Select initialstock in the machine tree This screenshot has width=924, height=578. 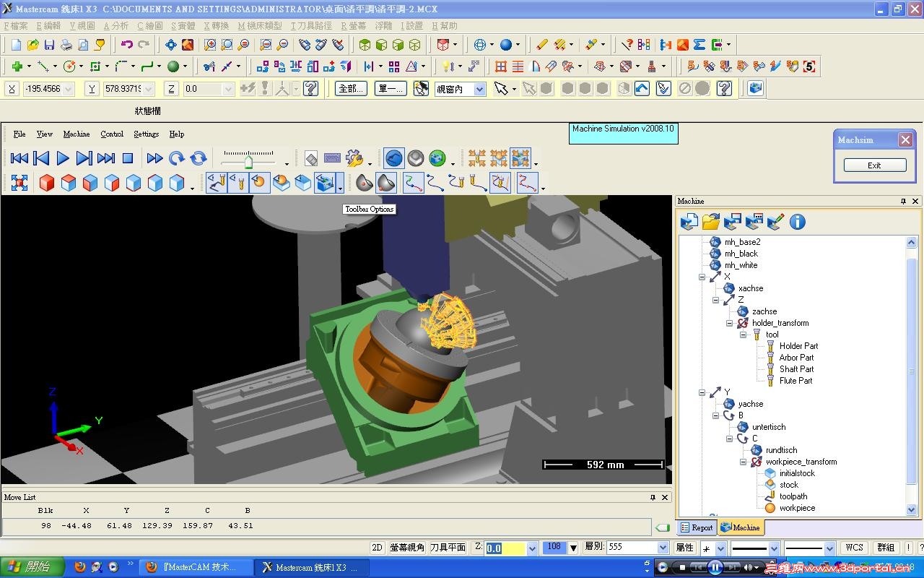[x=797, y=473]
